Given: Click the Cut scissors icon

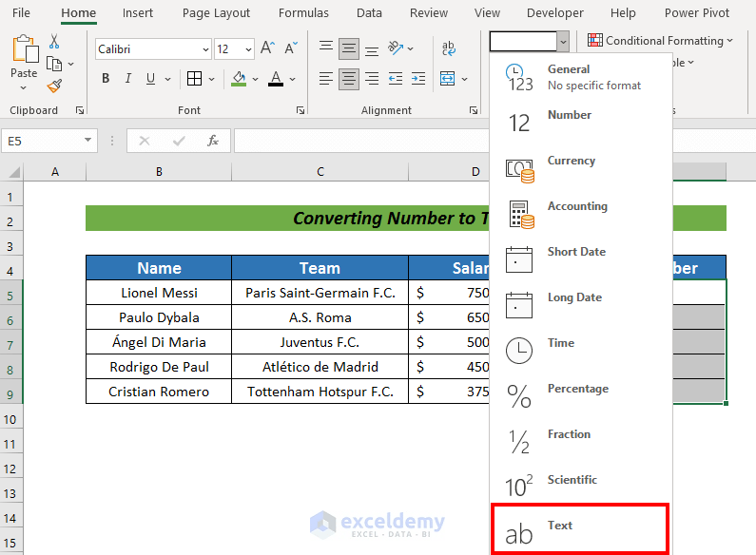Looking at the screenshot, I should (x=54, y=42).
